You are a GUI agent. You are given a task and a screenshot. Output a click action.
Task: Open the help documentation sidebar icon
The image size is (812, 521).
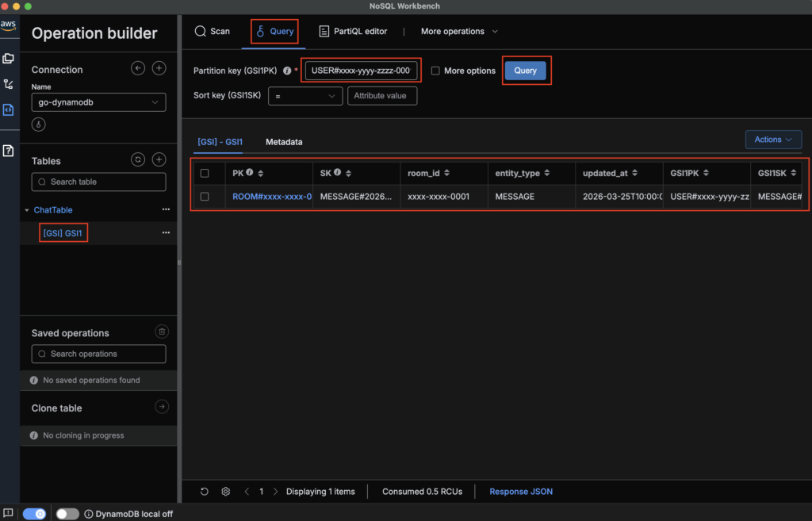point(9,151)
